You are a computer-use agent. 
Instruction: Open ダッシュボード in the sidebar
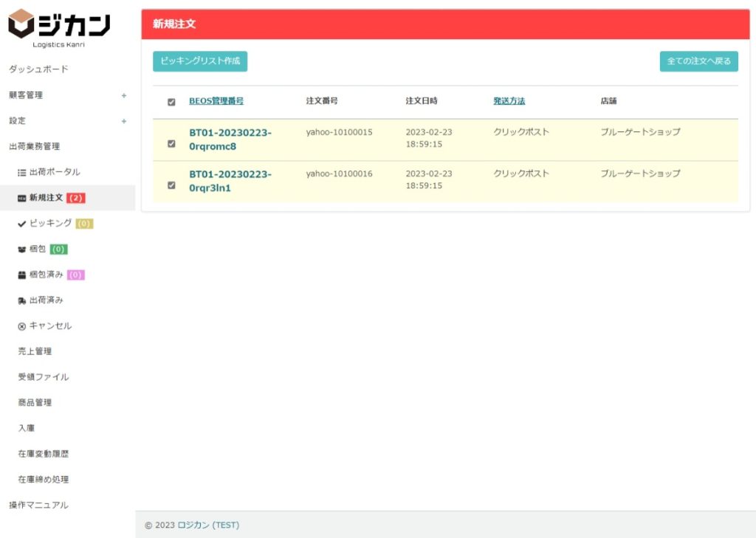click(x=38, y=69)
